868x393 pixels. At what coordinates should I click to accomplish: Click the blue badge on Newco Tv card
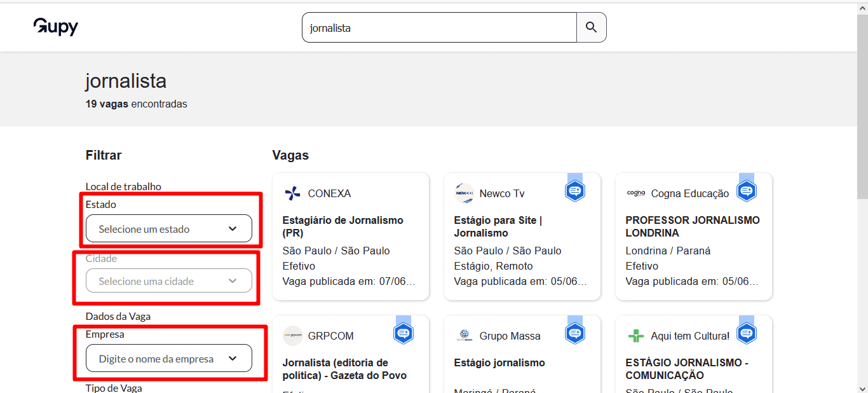(574, 190)
